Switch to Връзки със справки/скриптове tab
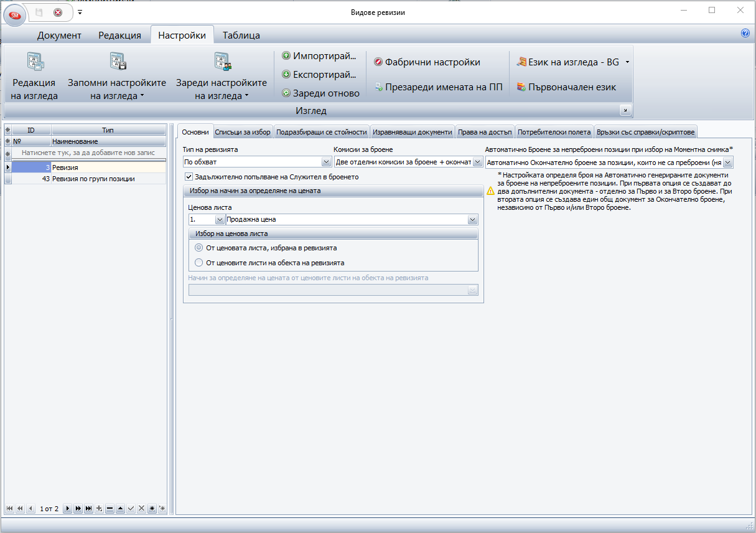The image size is (756, 533). pos(645,132)
